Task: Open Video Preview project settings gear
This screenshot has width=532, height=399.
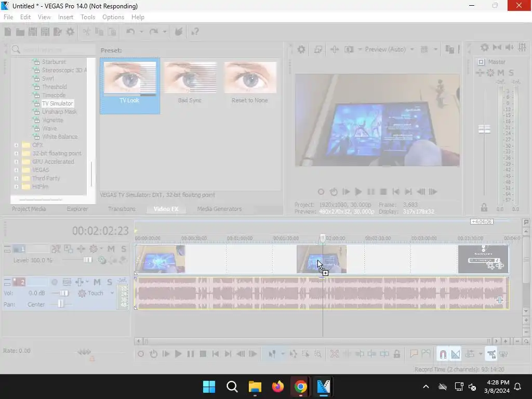Action: 301,49
